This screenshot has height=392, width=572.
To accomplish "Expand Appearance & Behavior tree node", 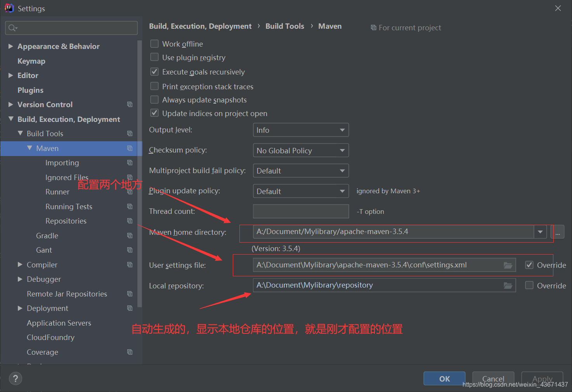I will click(11, 46).
